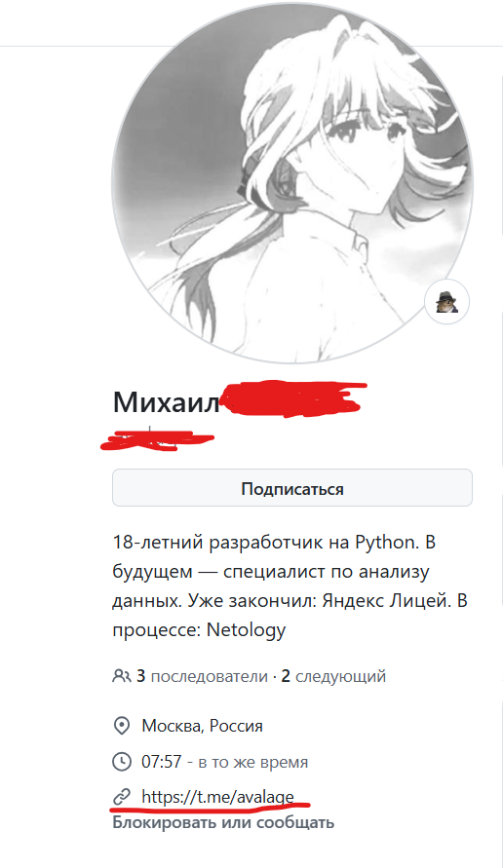Click Netology in the bio text
The image size is (503, 868).
click(246, 630)
